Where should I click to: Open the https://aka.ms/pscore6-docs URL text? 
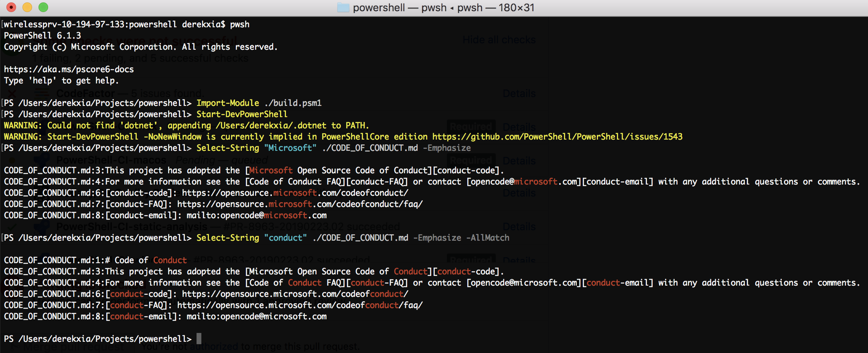(x=69, y=69)
